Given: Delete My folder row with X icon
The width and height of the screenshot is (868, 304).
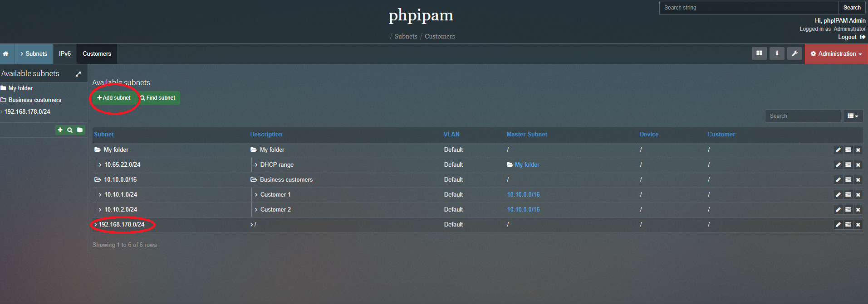Looking at the screenshot, I should (x=858, y=150).
